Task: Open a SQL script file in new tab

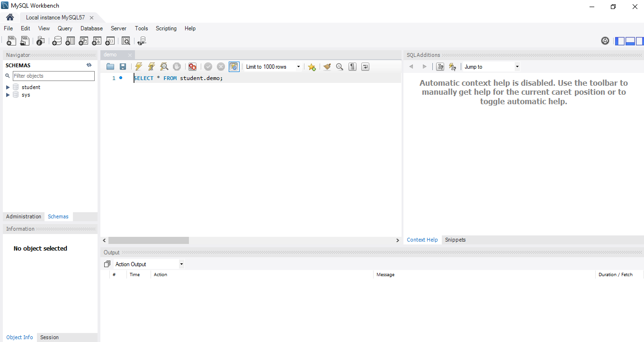Action: [25, 41]
